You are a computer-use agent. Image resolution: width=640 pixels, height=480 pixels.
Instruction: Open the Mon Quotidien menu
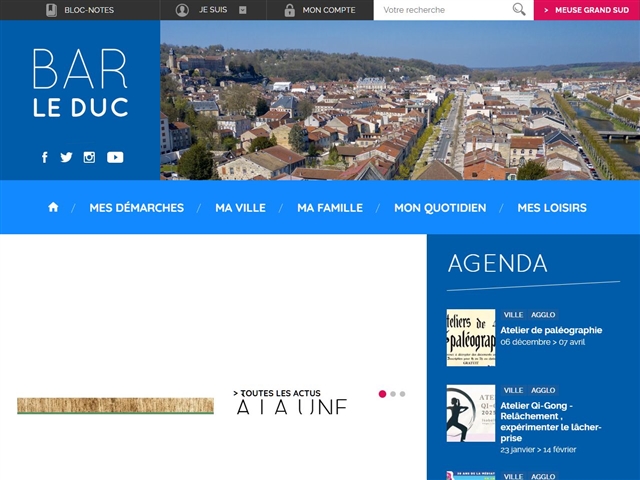point(440,208)
